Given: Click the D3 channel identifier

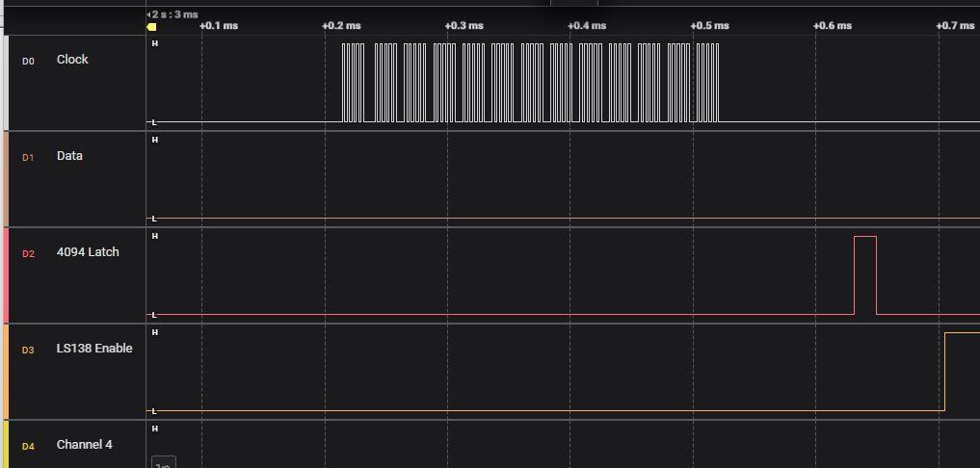Looking at the screenshot, I should [28, 350].
